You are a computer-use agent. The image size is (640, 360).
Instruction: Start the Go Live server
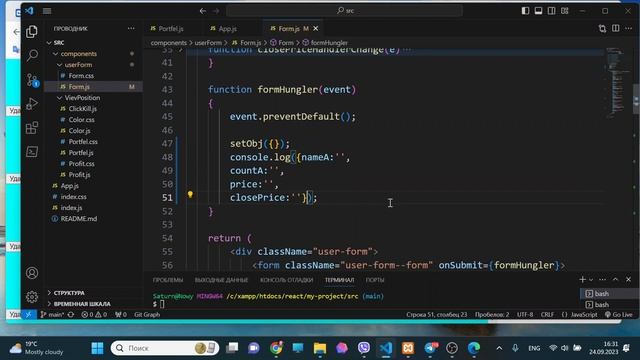[618, 314]
